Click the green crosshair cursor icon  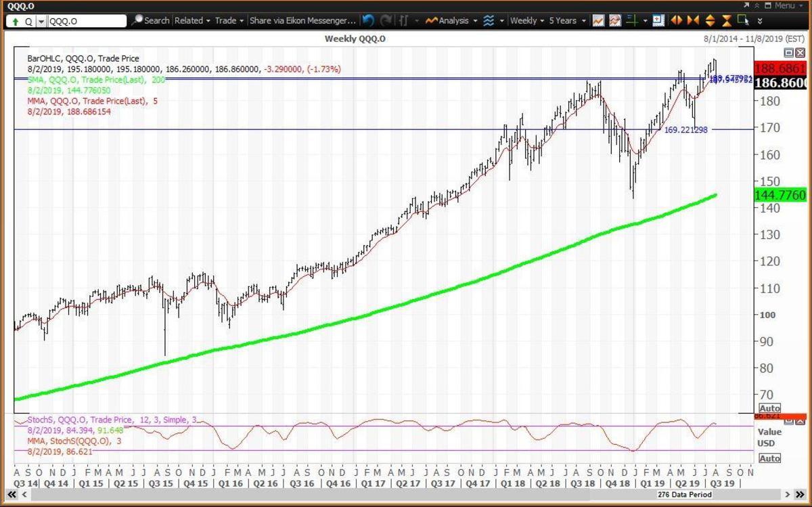point(632,20)
